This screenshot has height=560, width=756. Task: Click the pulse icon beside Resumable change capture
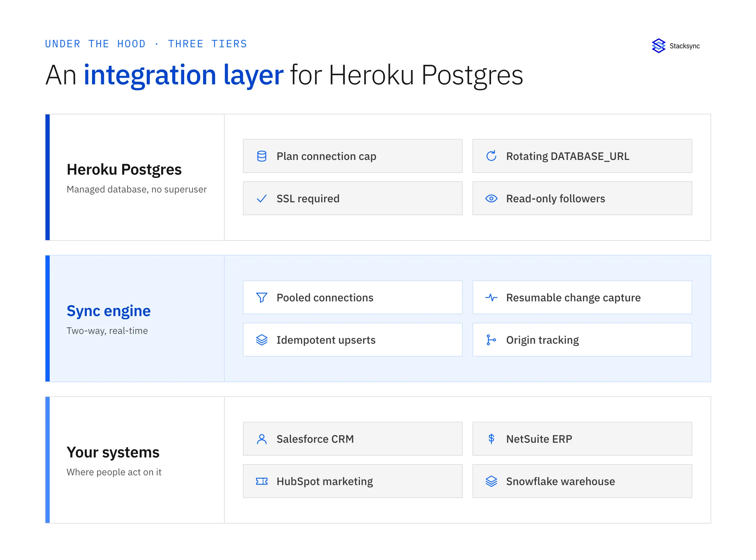pyautogui.click(x=491, y=297)
